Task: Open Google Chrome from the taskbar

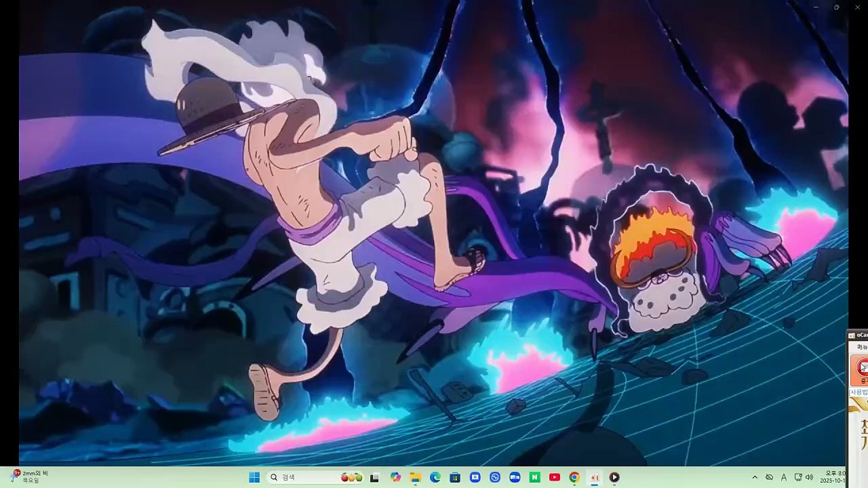Action: 574,477
